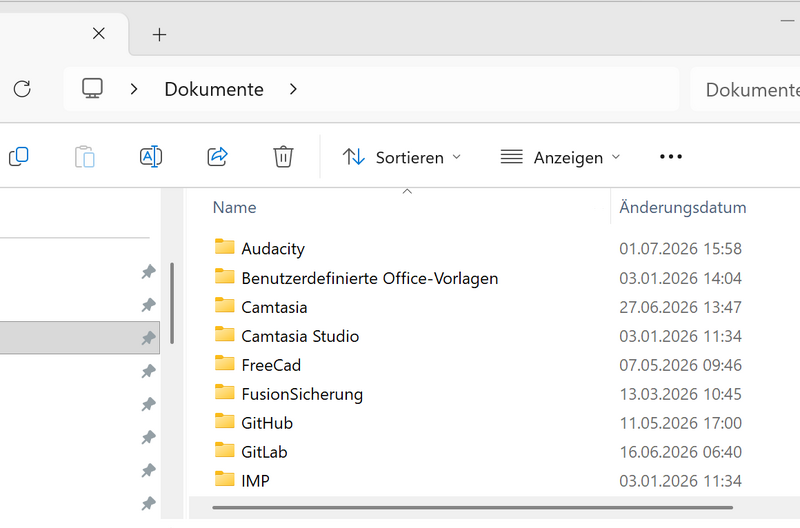Expand the chevron before Dokumente in breadcrumb

coord(134,89)
